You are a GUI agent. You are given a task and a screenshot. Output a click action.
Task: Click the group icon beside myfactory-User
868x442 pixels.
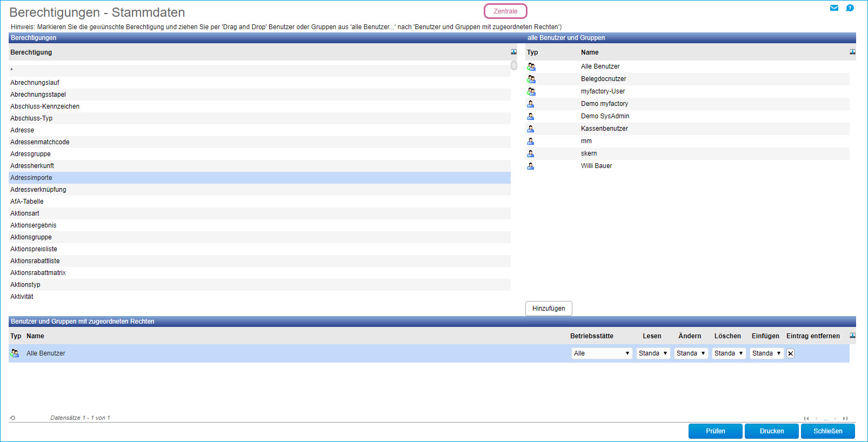coord(531,91)
